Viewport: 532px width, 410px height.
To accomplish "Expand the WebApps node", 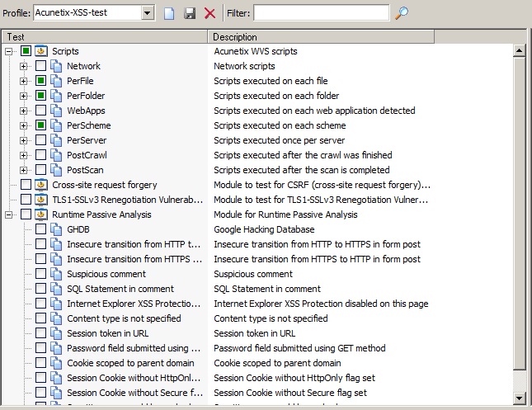I will (23, 111).
